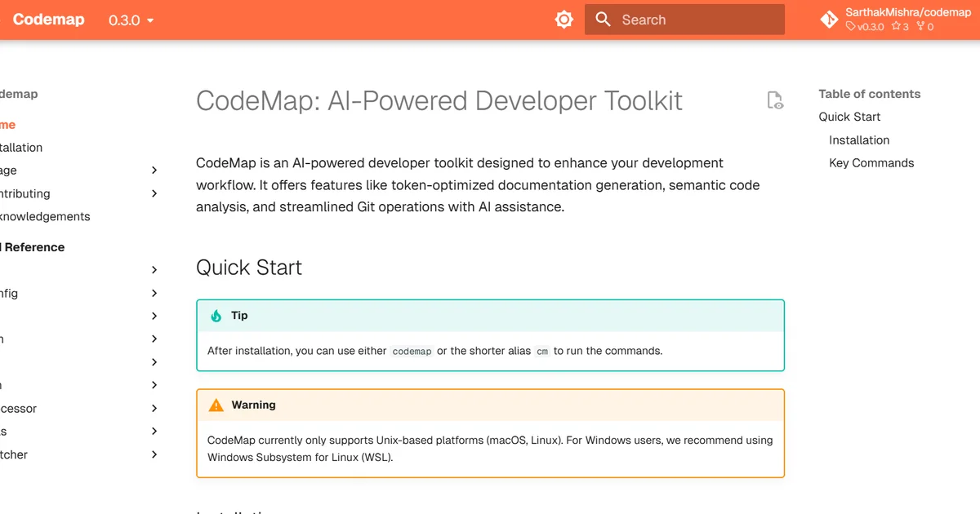Expand the Contributing sidebar chevron

coord(154,193)
